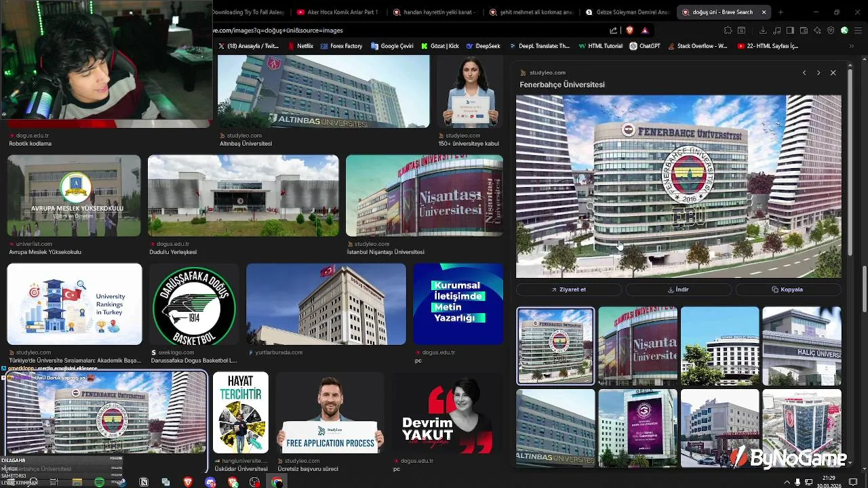Open the Hayat Tercihtir Üsküdar Üniversitesi image
Viewport: 868px width, 488px height.
click(x=241, y=413)
